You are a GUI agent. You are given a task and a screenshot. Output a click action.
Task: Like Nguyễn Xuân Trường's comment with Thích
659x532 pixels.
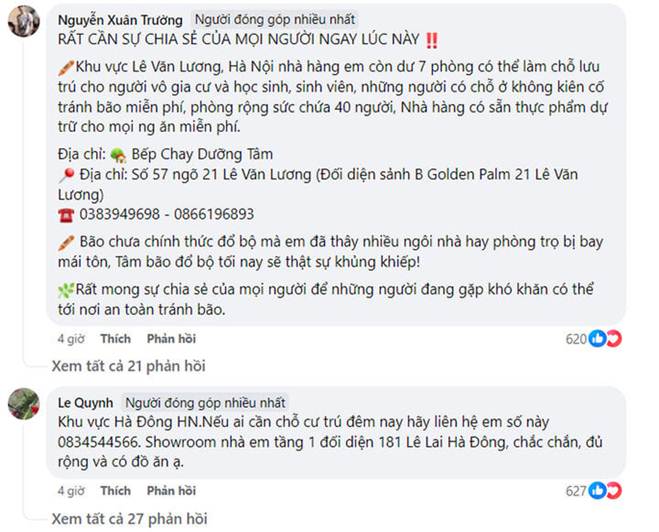115,338
